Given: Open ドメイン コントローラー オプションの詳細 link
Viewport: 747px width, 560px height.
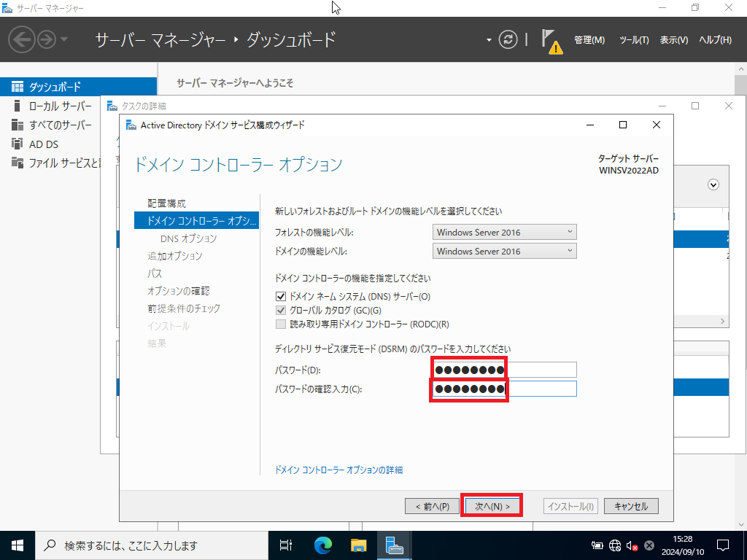Looking at the screenshot, I should [x=338, y=470].
